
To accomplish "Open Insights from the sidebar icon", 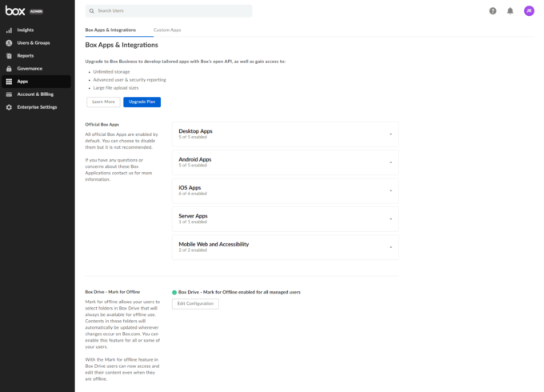I will point(9,30).
